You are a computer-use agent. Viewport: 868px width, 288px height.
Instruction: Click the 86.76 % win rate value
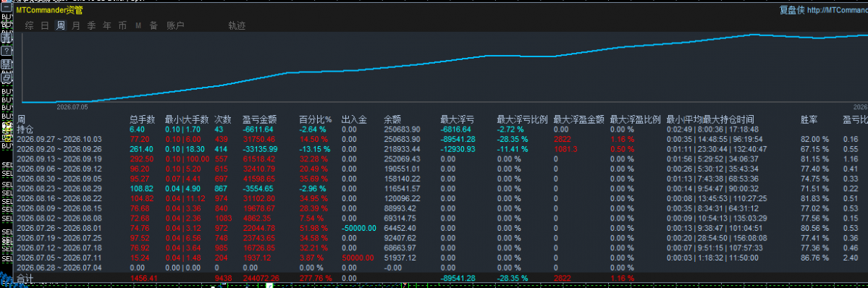pos(815,258)
